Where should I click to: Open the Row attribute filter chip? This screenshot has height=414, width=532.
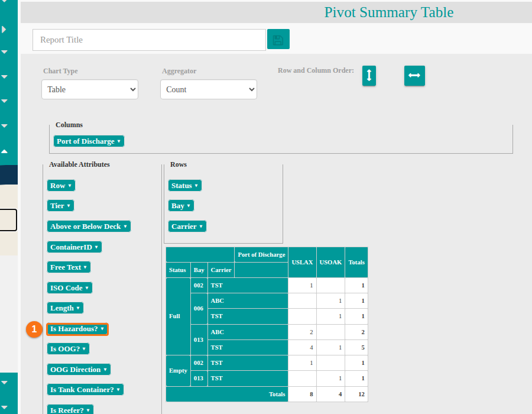pos(61,186)
